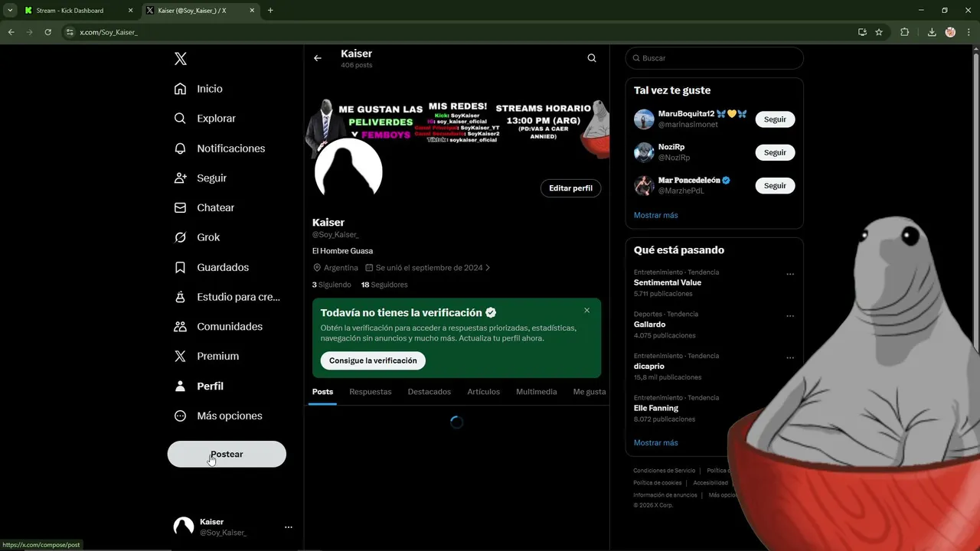Expand the joined date chevron
The width and height of the screenshot is (980, 551).
click(488, 268)
